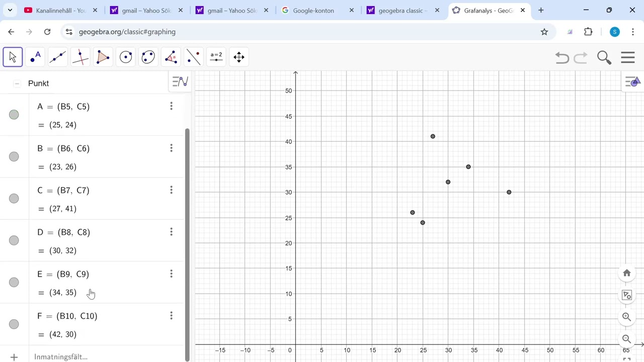
Task: Open graphics view style bar icon
Action: [x=632, y=81]
